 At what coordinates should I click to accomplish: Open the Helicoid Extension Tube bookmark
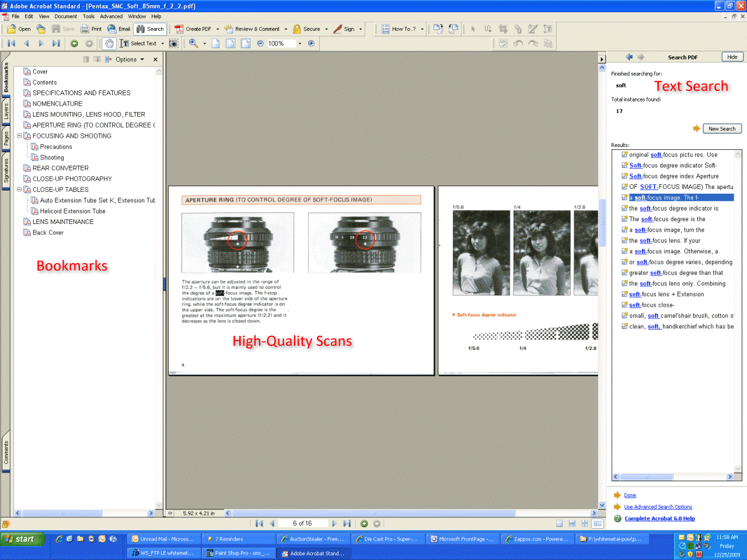72,211
